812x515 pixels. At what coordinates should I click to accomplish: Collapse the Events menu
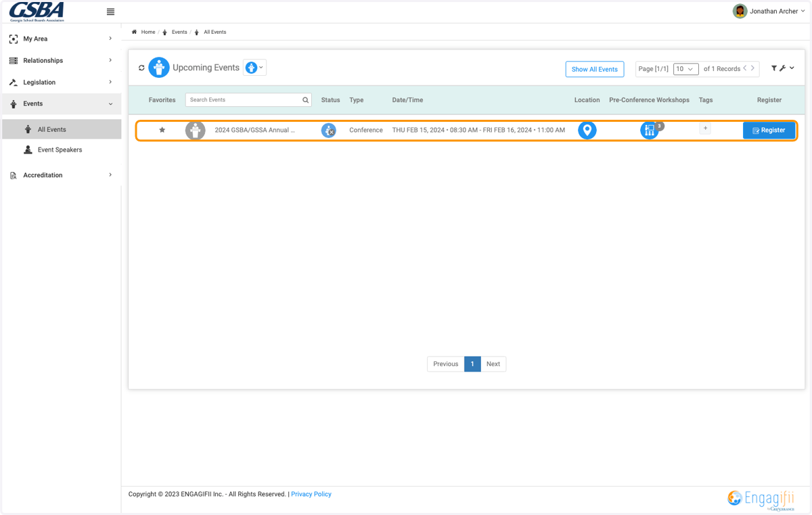coord(62,104)
